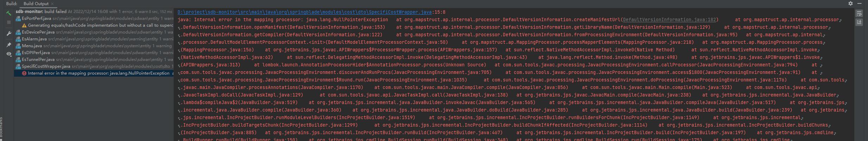Click the warning triangle icon for equals/hashCode
This screenshot has width=868, height=141.
tap(24, 25)
